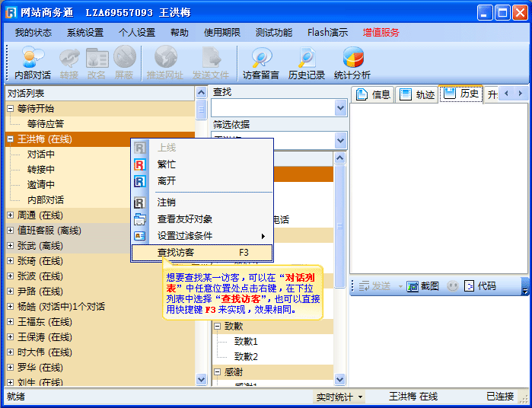
Task: Switch to the 信息 tab
Action: coord(374,94)
